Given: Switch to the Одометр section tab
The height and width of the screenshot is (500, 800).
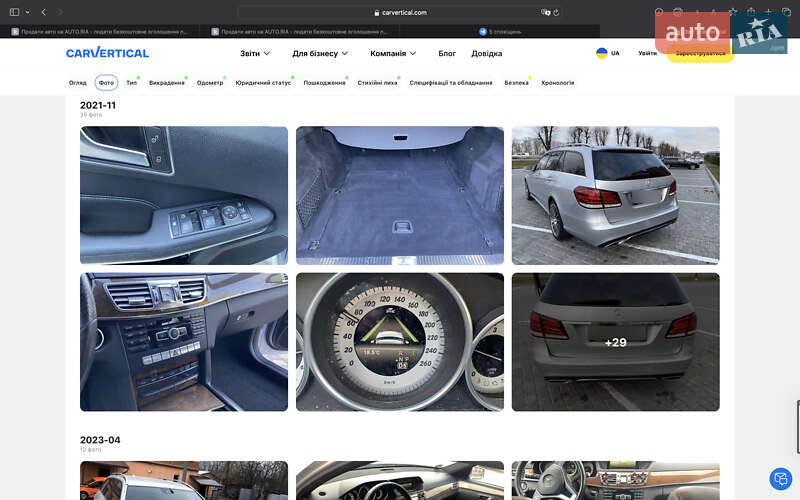Looking at the screenshot, I should pos(210,83).
